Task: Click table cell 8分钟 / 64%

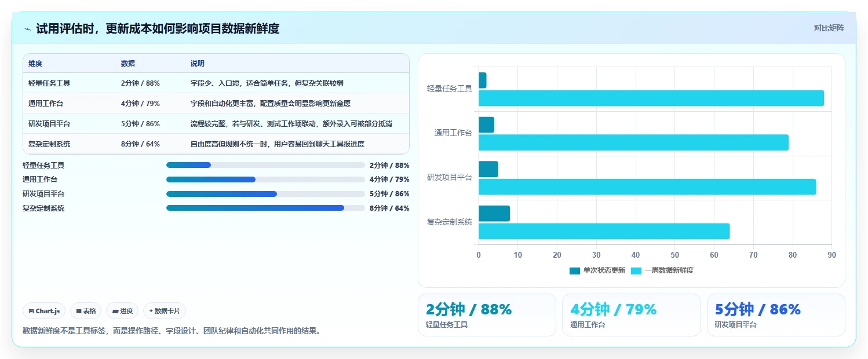Action: pyautogui.click(x=140, y=144)
